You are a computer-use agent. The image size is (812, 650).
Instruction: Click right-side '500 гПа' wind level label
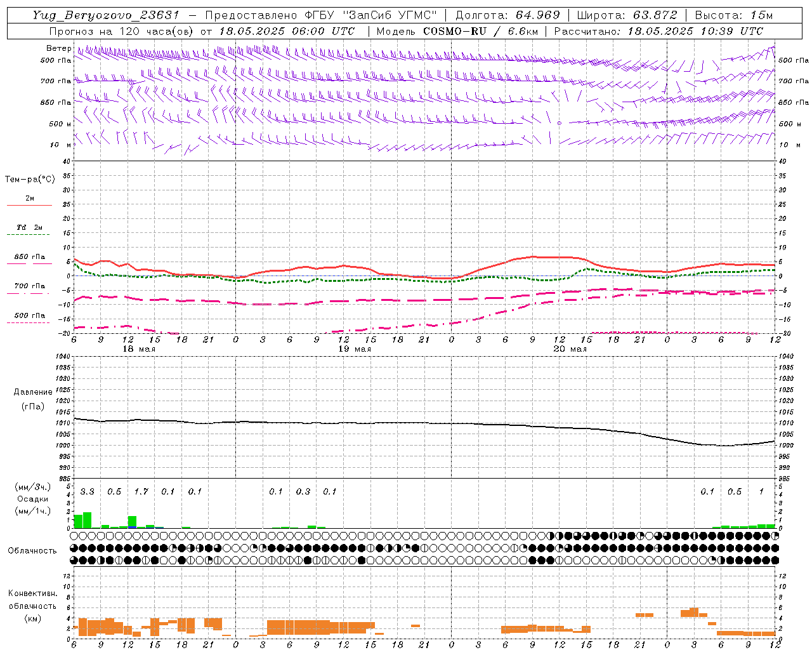point(794,60)
